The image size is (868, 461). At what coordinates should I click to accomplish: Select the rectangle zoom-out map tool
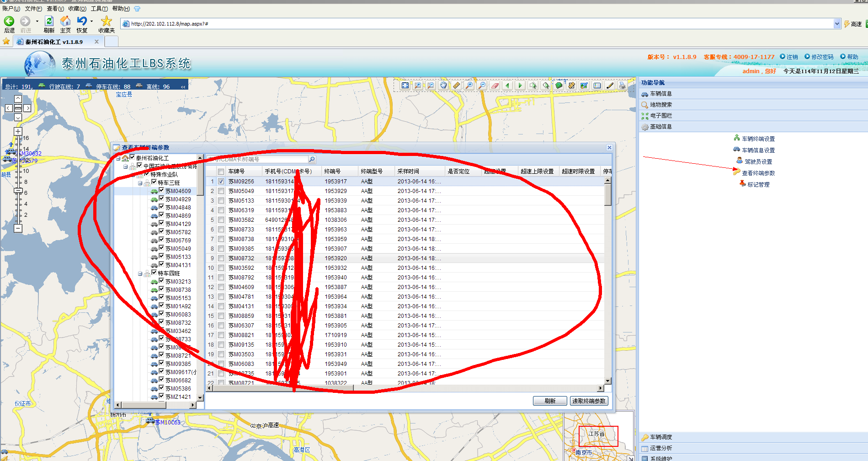point(431,86)
